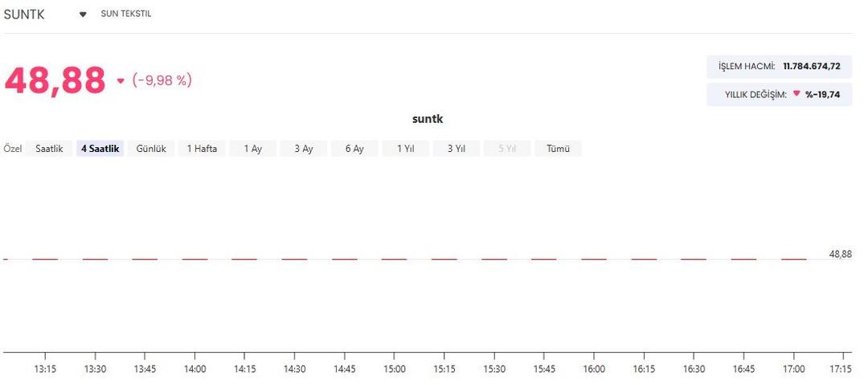Click the down arrow icon in Yıllık Değişim
The image size is (868, 385).
(796, 94)
